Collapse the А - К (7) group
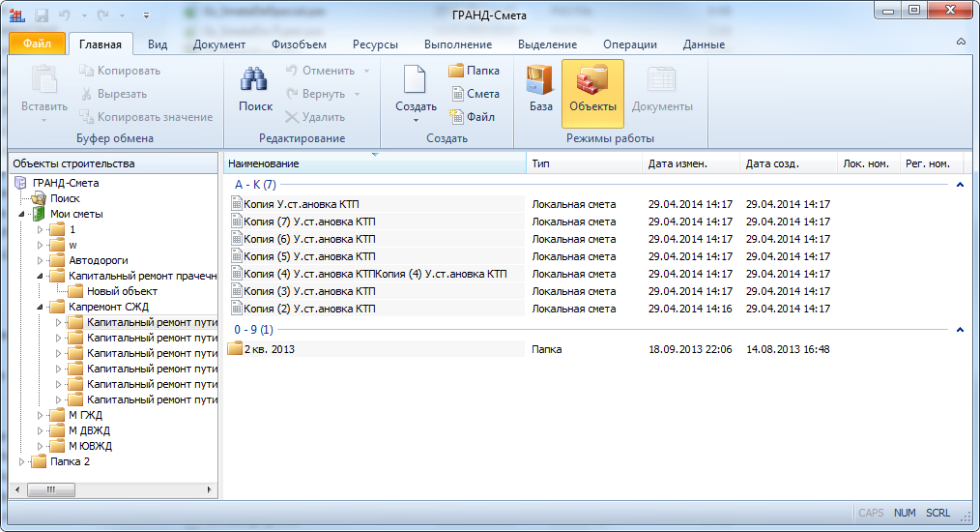This screenshot has height=532, width=980. tap(960, 185)
